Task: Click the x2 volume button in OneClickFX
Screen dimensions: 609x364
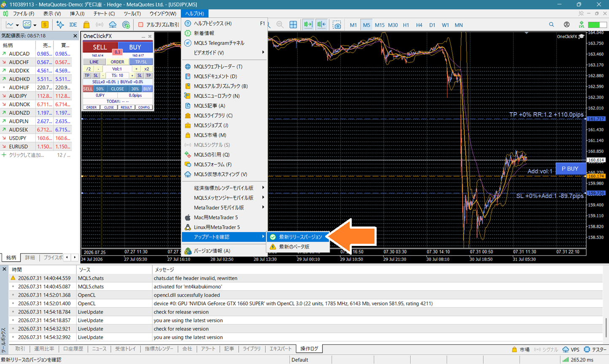Action: 147,69
